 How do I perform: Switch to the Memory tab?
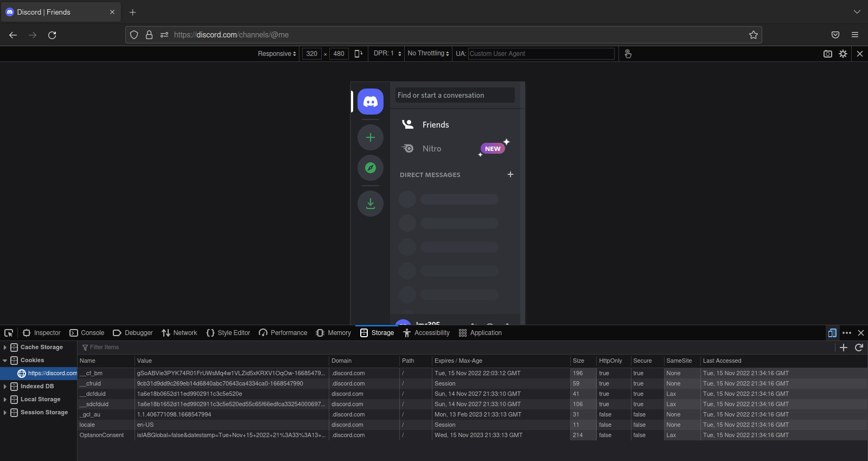coord(334,333)
